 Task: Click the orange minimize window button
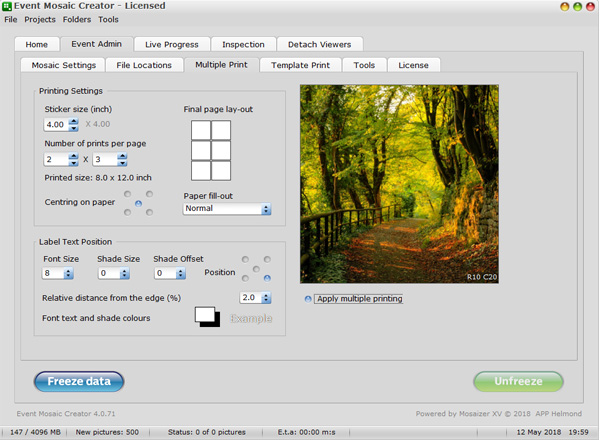[x=564, y=7]
